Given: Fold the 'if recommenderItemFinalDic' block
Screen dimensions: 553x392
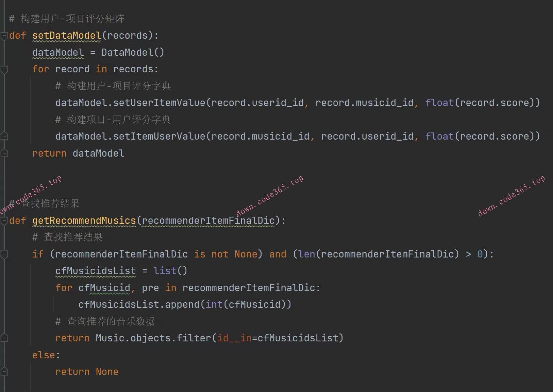Looking at the screenshot, I should [4, 254].
